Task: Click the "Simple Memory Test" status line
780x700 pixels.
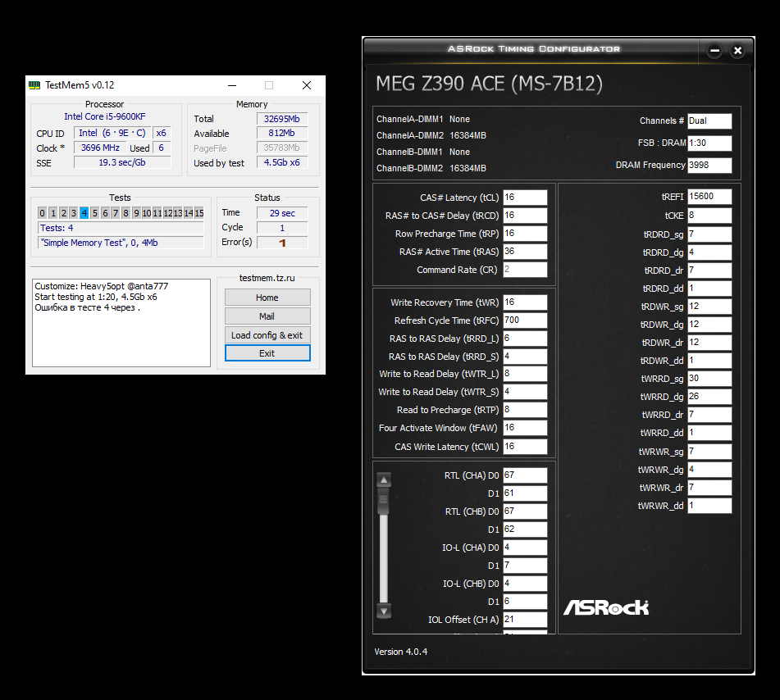Action: [x=121, y=243]
